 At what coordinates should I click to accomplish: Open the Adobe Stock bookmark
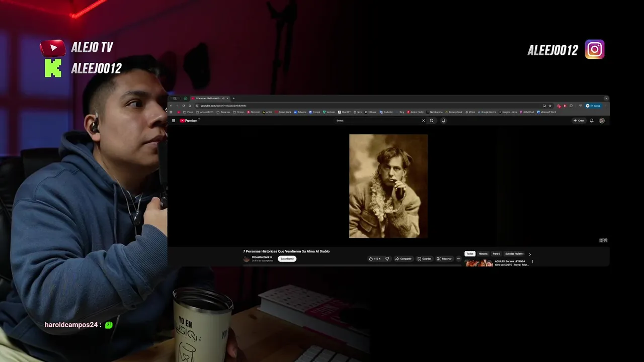(x=282, y=112)
